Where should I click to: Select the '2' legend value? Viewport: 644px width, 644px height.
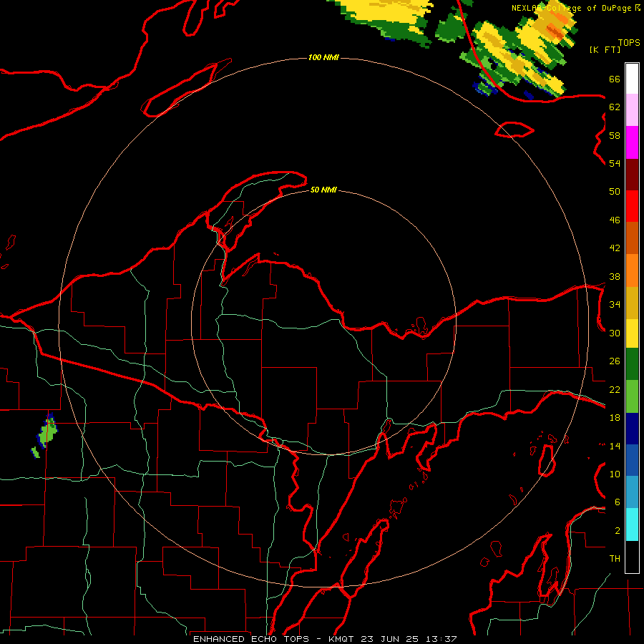click(x=617, y=531)
